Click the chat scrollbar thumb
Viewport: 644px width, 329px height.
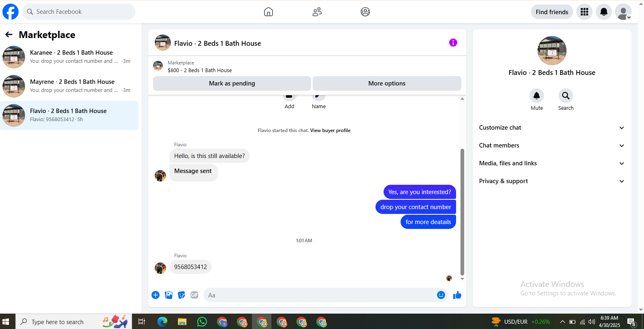462,212
